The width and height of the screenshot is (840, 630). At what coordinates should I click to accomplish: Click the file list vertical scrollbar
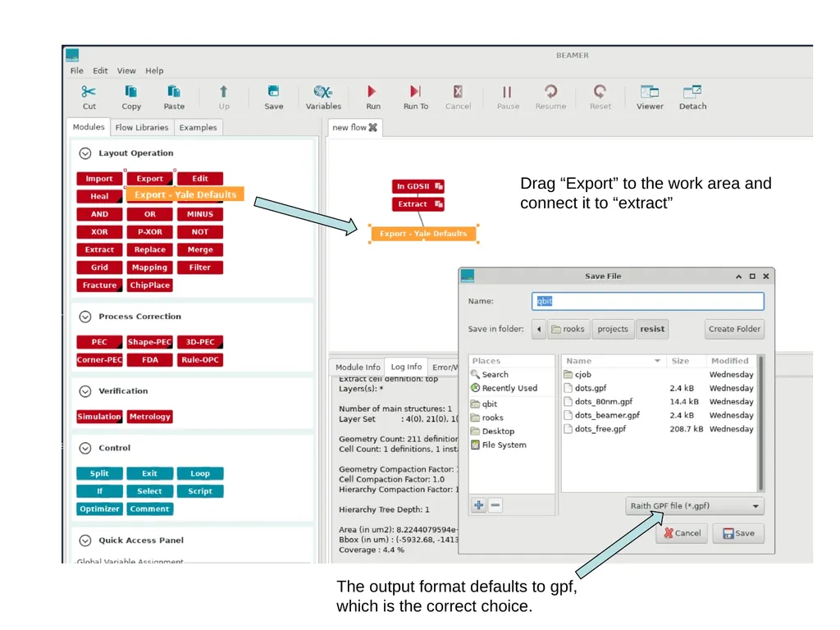coord(760,423)
